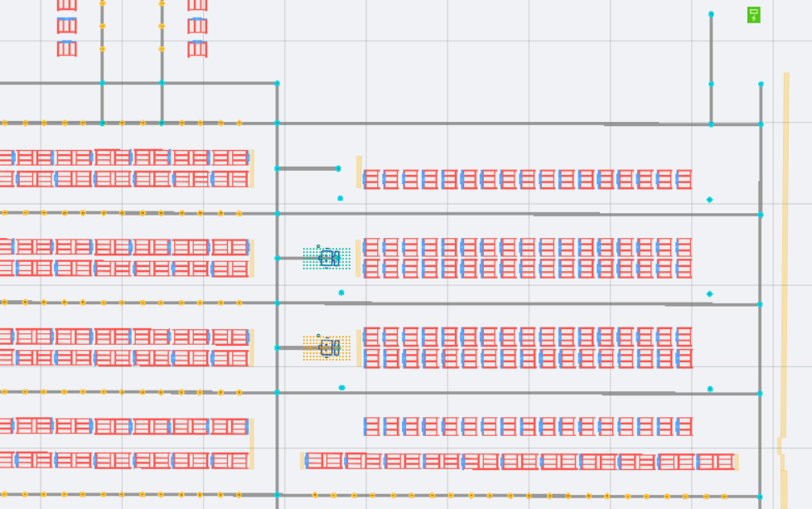The height and width of the screenshot is (509, 812).
Task: Select bottom rack of the top-left three-rack stack
Action: [x=67, y=49]
